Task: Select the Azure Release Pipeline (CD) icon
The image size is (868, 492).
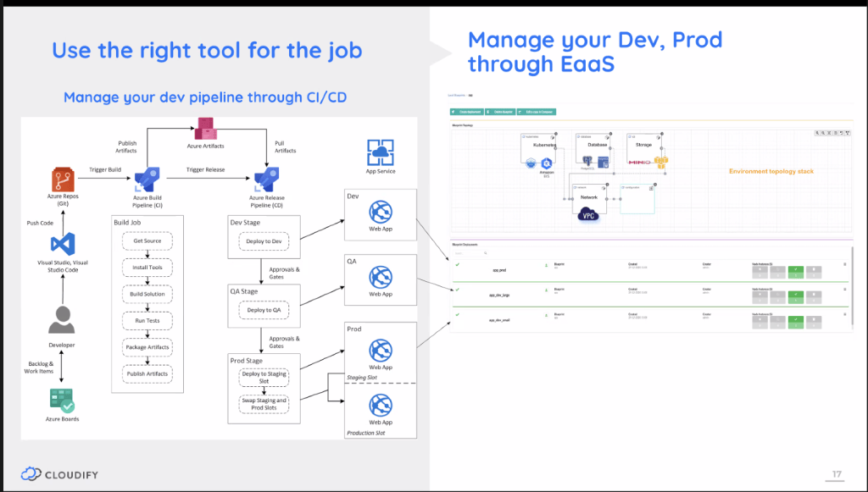Action: click(x=266, y=180)
